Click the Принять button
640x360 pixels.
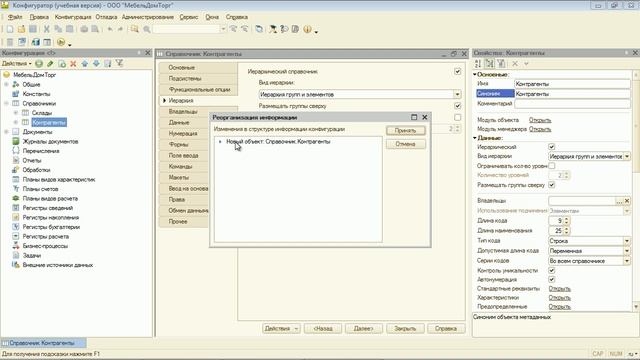[405, 131]
